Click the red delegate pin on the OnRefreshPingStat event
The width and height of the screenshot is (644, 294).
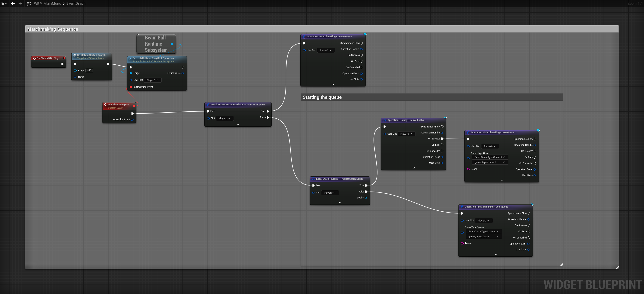(134, 106)
